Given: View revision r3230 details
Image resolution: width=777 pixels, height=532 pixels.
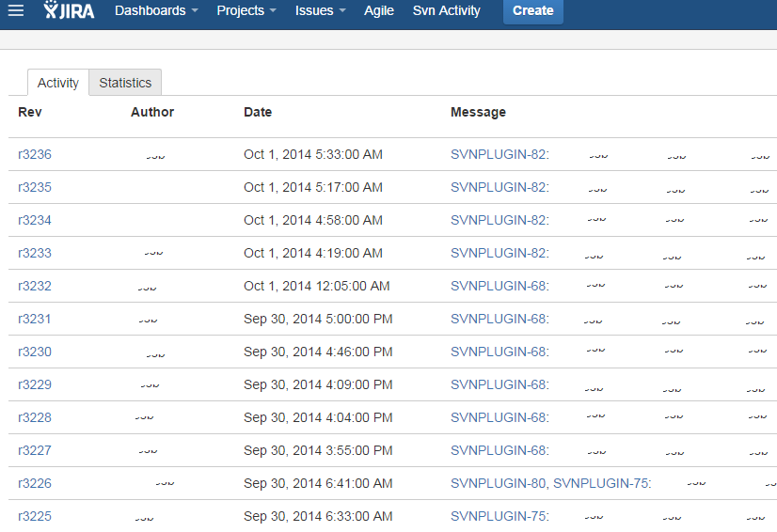Looking at the screenshot, I should tap(35, 352).
